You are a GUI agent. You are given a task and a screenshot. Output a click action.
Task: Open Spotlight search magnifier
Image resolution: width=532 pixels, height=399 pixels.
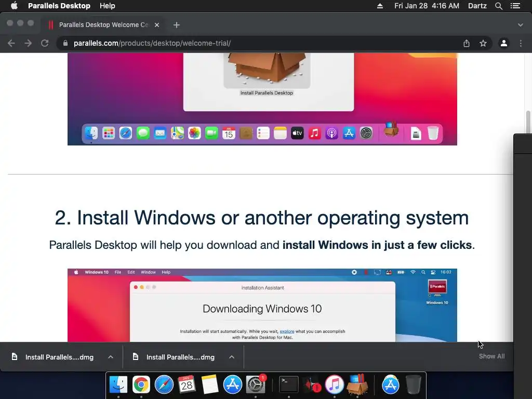498,6
